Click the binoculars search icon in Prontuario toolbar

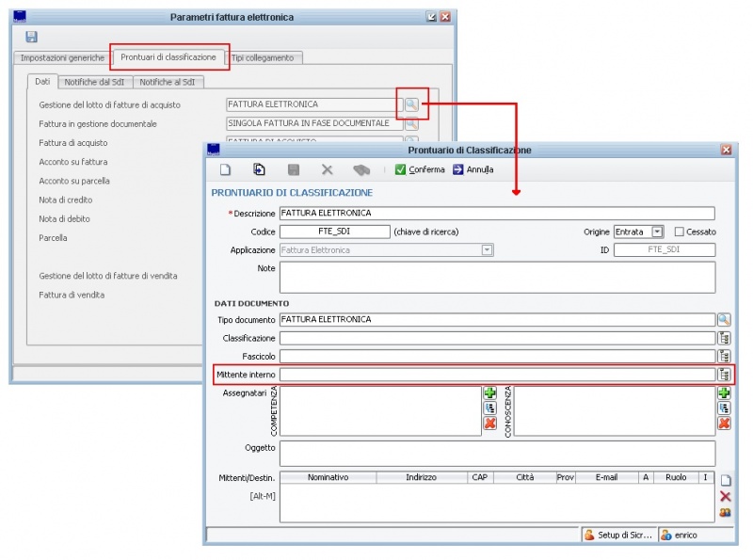[x=361, y=169]
